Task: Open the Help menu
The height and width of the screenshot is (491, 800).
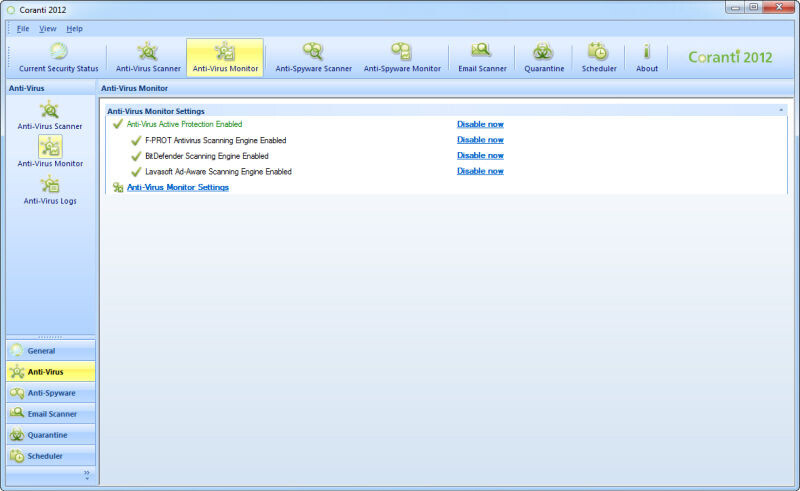Action: 74,29
